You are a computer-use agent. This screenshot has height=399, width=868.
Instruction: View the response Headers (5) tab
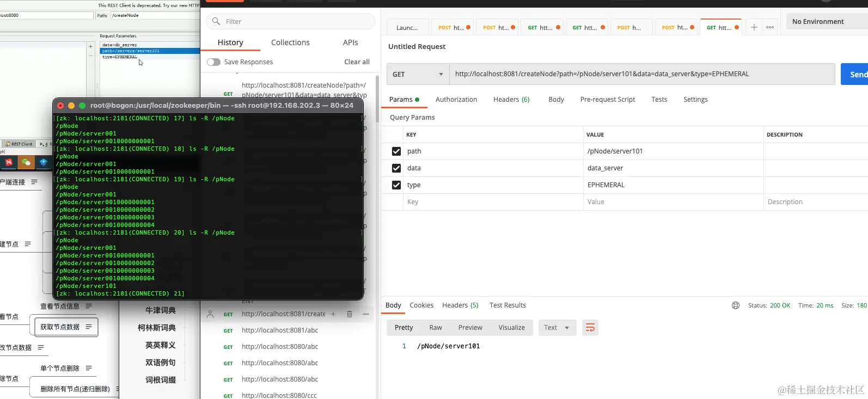(460, 305)
